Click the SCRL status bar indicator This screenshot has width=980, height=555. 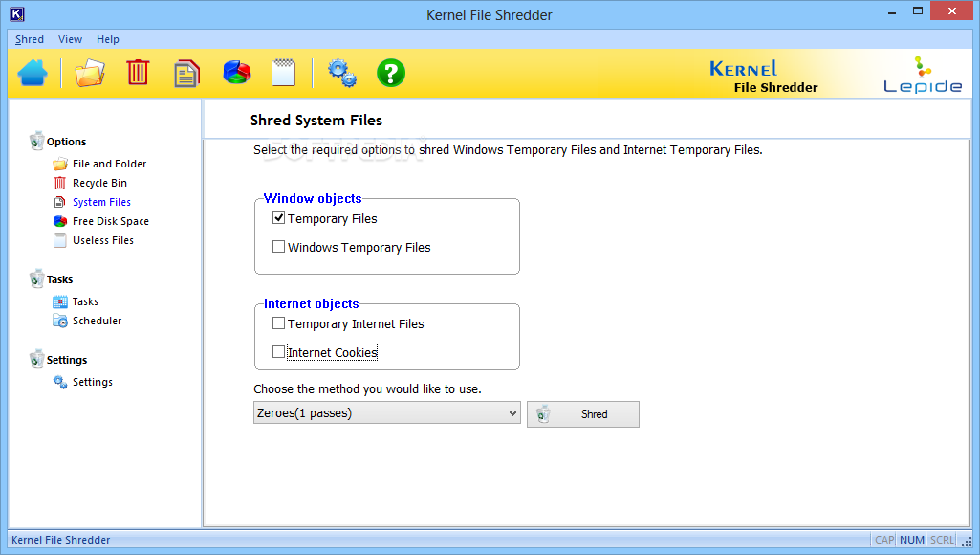(x=942, y=540)
